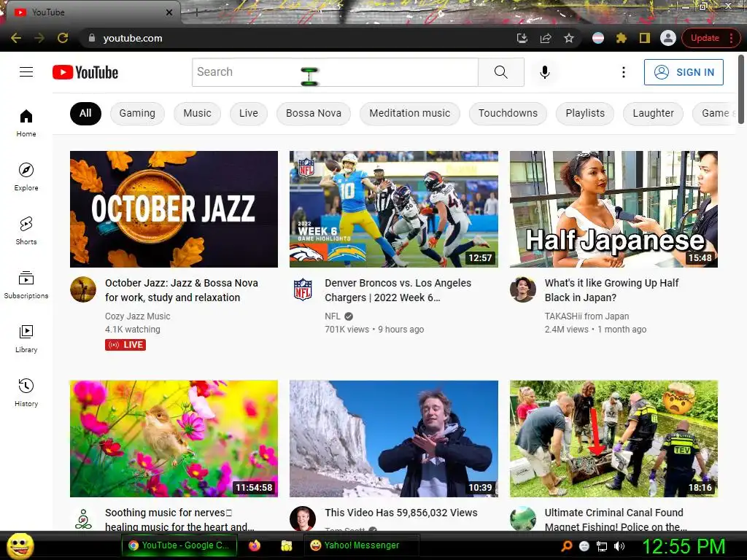Click the YouTube logo
The height and width of the screenshot is (560, 747).
(85, 72)
